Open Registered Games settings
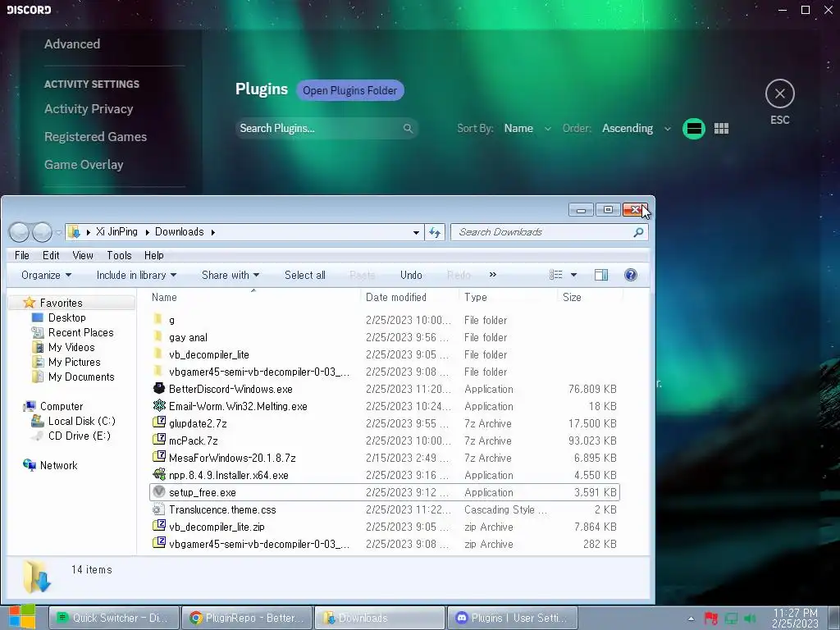This screenshot has width=840, height=630. [x=95, y=137]
